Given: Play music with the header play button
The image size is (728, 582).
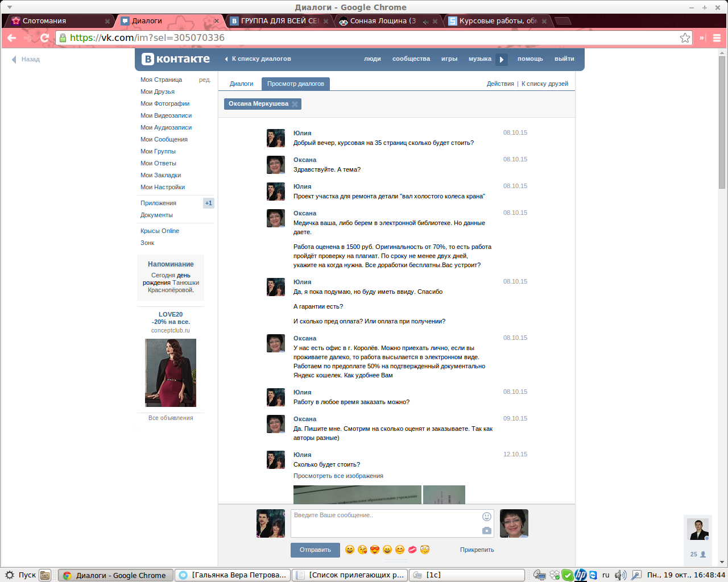Looking at the screenshot, I should [501, 59].
